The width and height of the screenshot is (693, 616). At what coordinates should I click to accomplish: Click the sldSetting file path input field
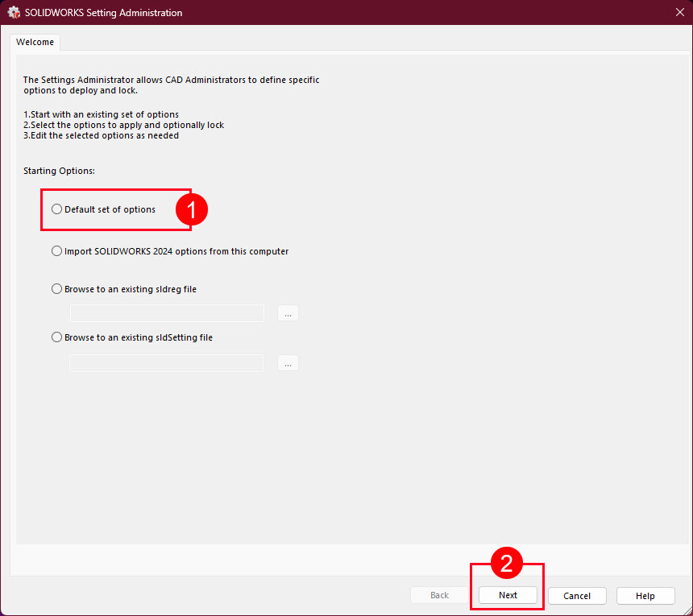pyautogui.click(x=167, y=363)
